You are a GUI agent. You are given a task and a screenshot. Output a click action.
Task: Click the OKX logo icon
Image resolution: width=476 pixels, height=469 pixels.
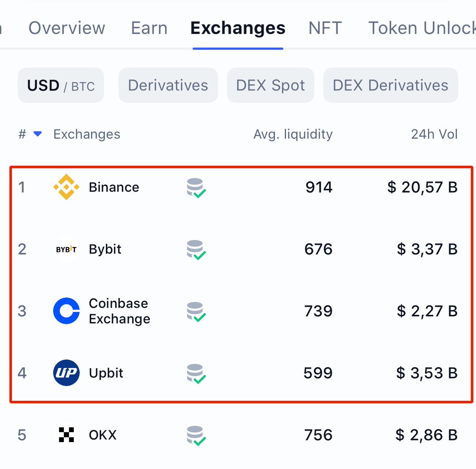(66, 435)
